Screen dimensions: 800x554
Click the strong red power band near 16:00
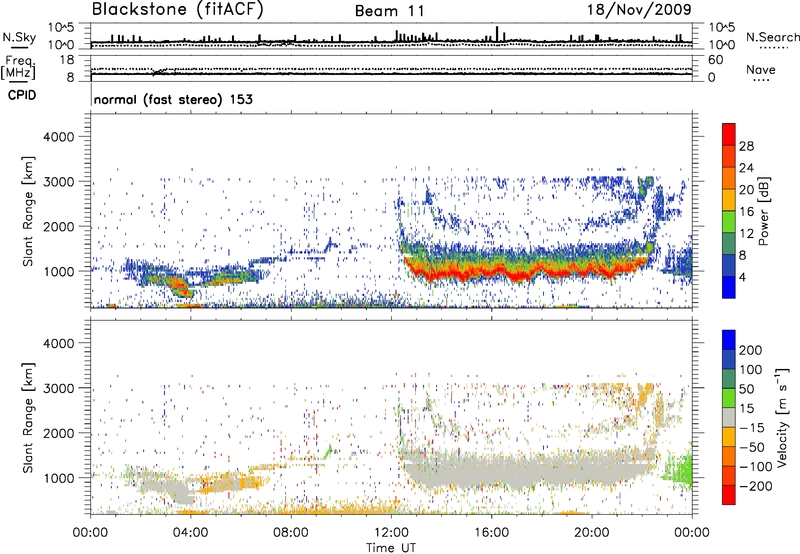tap(492, 272)
